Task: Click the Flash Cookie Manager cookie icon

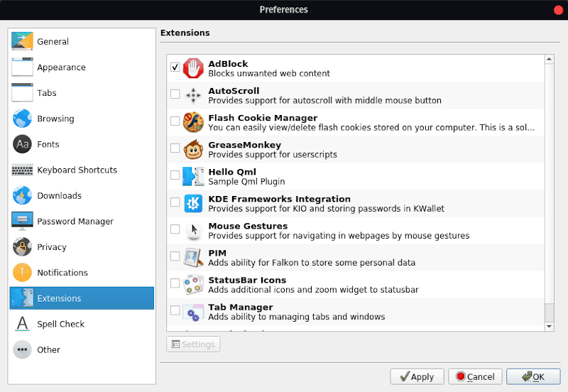Action: (x=193, y=122)
